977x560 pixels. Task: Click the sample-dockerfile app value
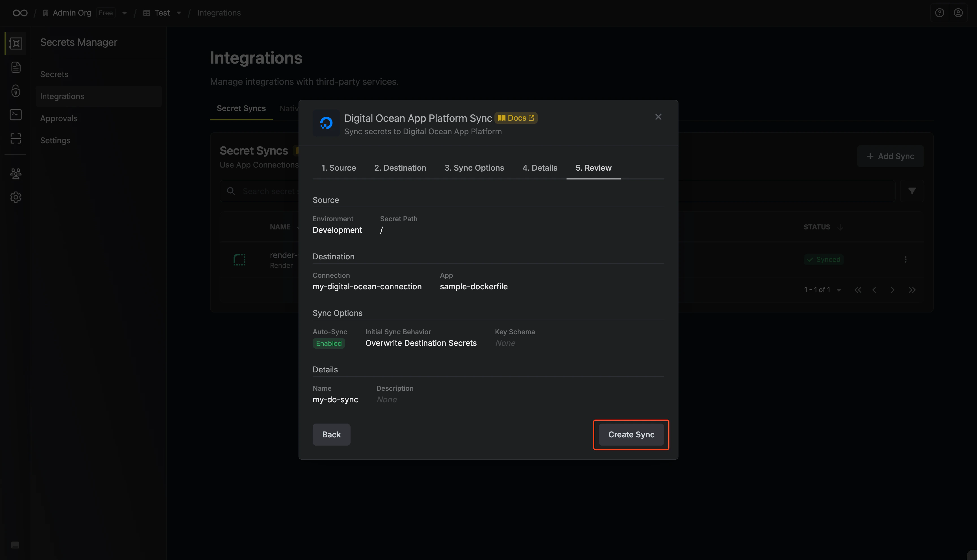pyautogui.click(x=474, y=286)
